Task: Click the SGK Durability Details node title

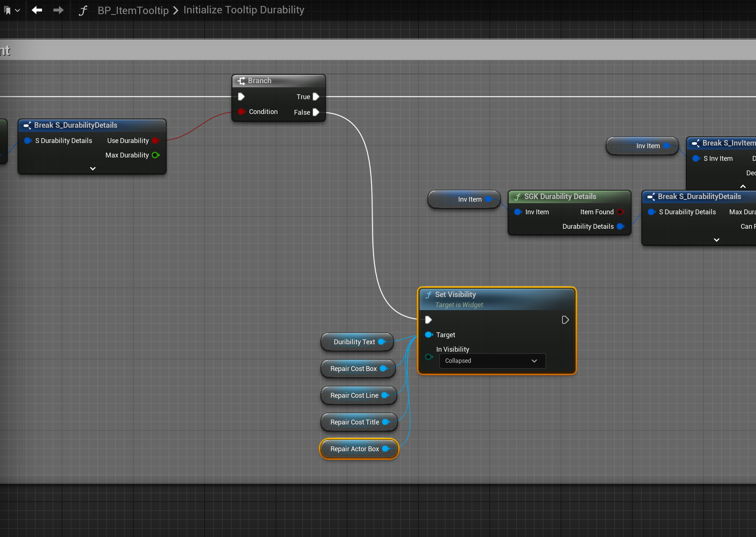Action: click(x=560, y=196)
